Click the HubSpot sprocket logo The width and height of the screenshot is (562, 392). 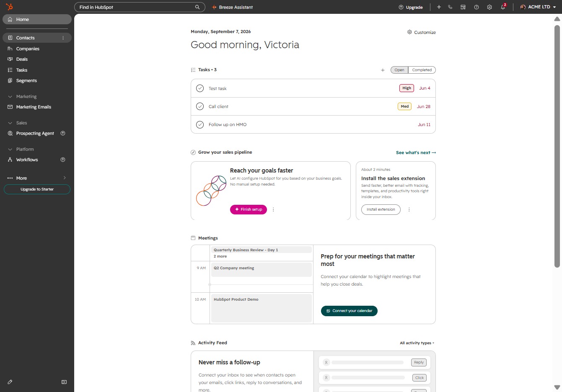point(9,7)
